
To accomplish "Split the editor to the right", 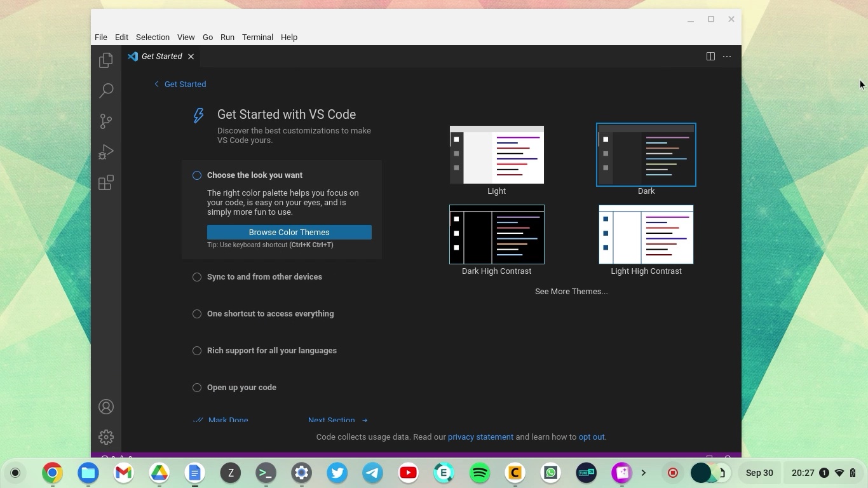I will (x=710, y=57).
